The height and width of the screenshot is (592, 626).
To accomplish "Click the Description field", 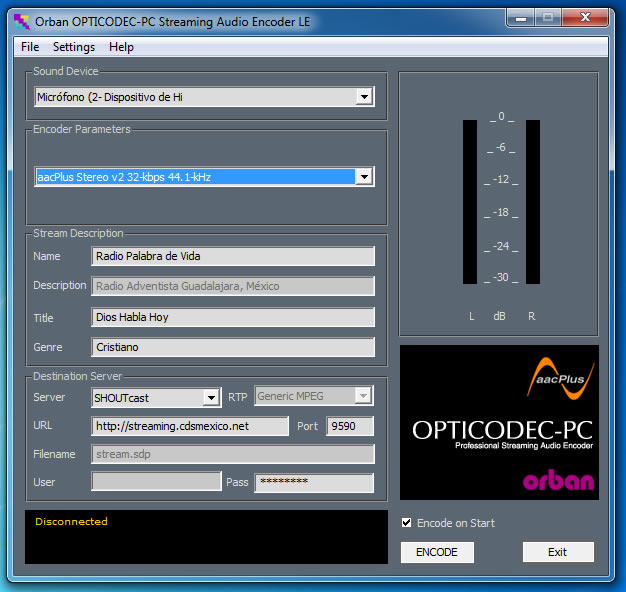I will 233,286.
